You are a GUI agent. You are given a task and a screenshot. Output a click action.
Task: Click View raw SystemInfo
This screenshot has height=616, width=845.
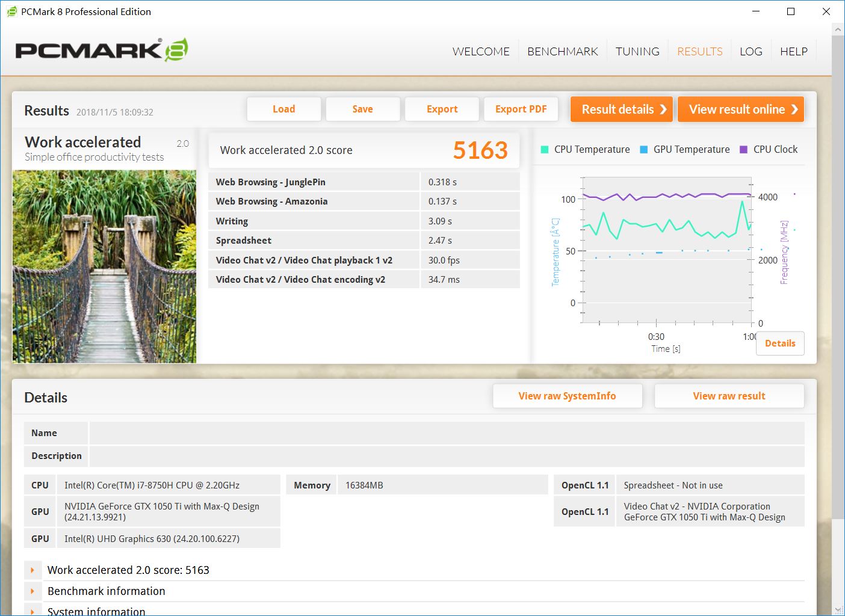(568, 396)
